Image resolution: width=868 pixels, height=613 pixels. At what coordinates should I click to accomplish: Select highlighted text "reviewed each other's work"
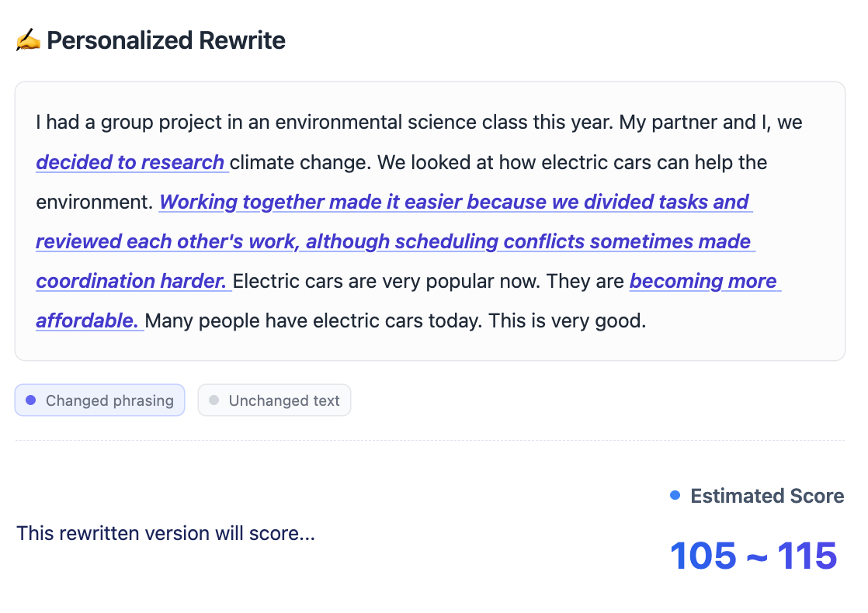[x=166, y=241]
